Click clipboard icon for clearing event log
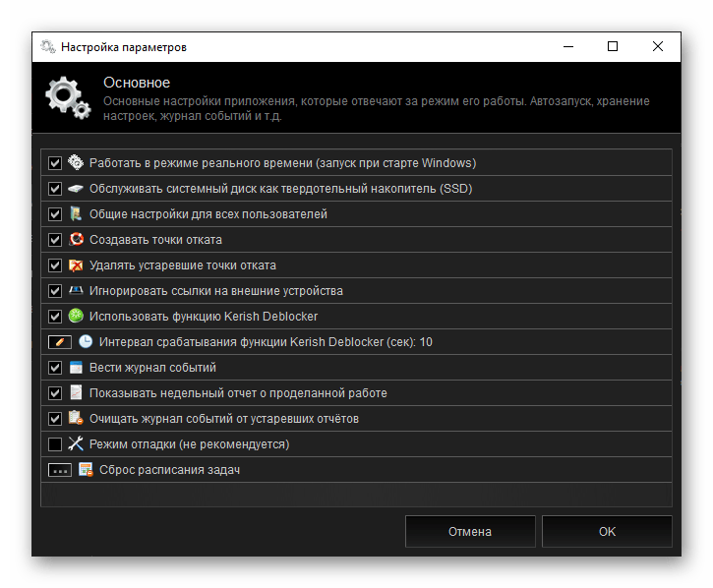Image resolution: width=713 pixels, height=588 pixels. click(76, 418)
